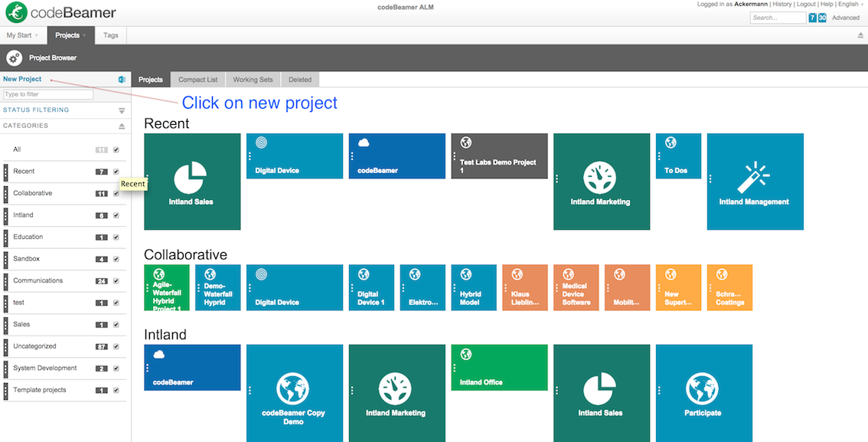Open the Hybrid Model tile
868x442 pixels.
click(x=474, y=287)
